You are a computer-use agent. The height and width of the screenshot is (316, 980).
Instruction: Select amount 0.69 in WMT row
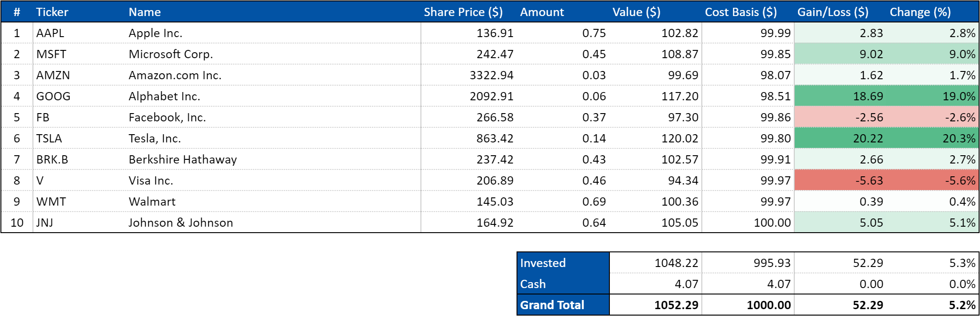click(x=563, y=202)
